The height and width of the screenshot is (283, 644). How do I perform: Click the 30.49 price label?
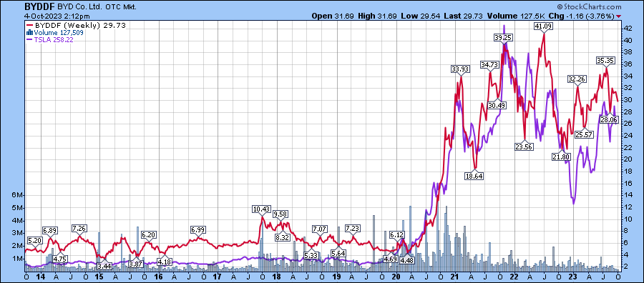coord(497,105)
